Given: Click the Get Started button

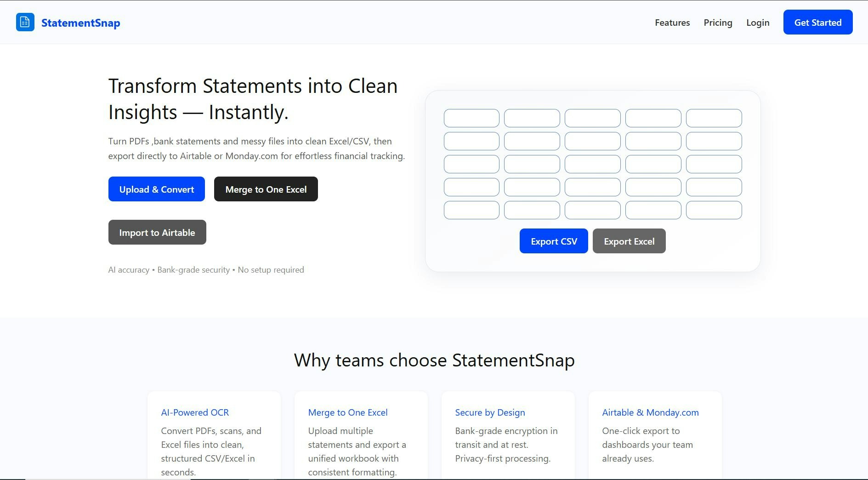Looking at the screenshot, I should [818, 22].
